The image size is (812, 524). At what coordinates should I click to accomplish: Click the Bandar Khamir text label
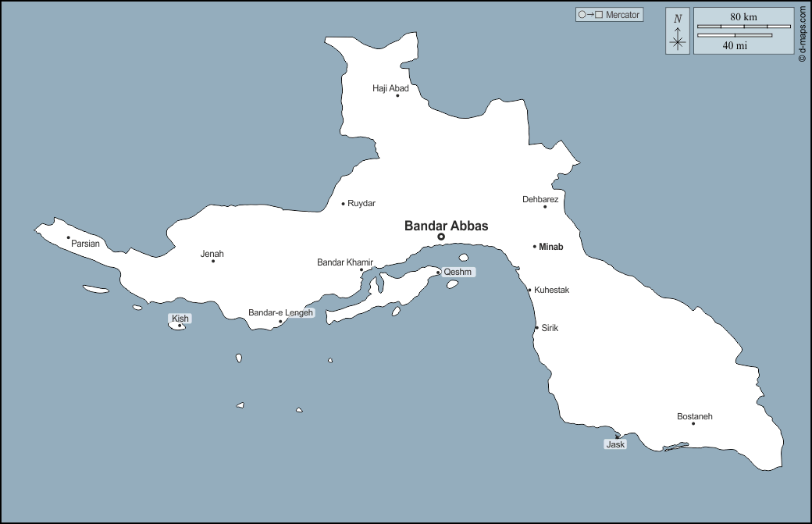[x=344, y=262]
